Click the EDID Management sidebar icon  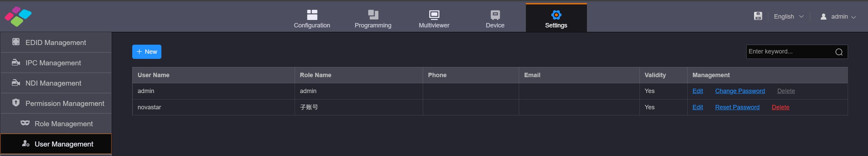click(x=16, y=42)
